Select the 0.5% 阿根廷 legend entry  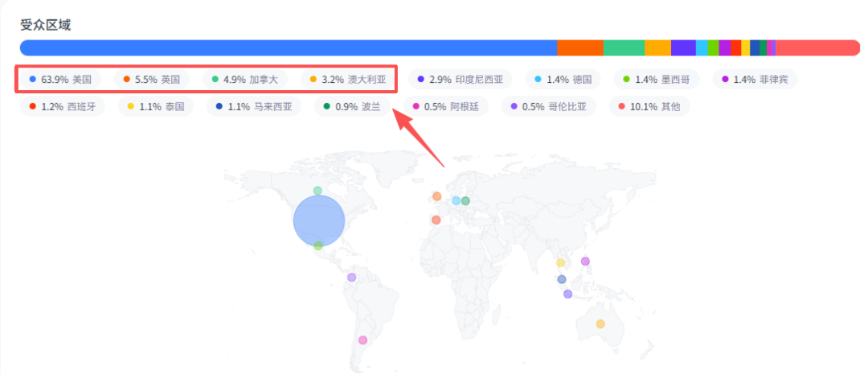tap(445, 107)
